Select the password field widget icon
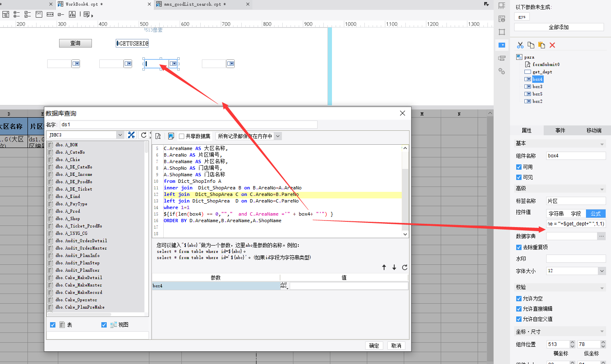 pos(50,14)
